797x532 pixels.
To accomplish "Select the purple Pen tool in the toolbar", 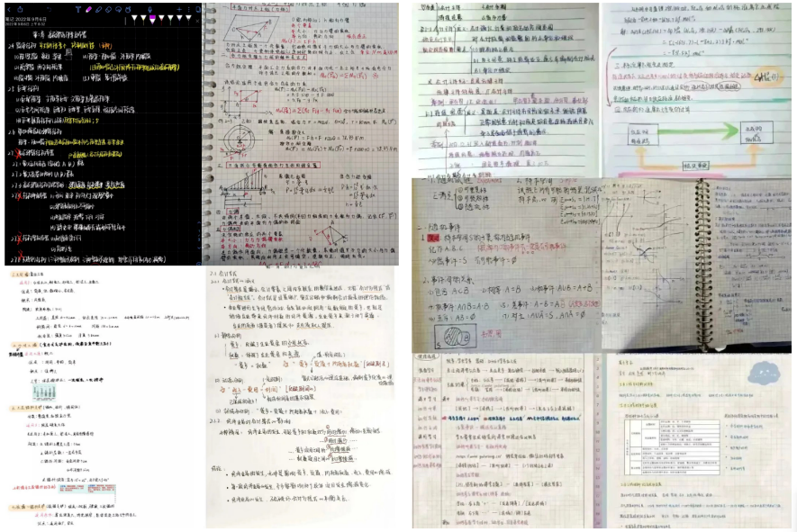I will point(88,9).
